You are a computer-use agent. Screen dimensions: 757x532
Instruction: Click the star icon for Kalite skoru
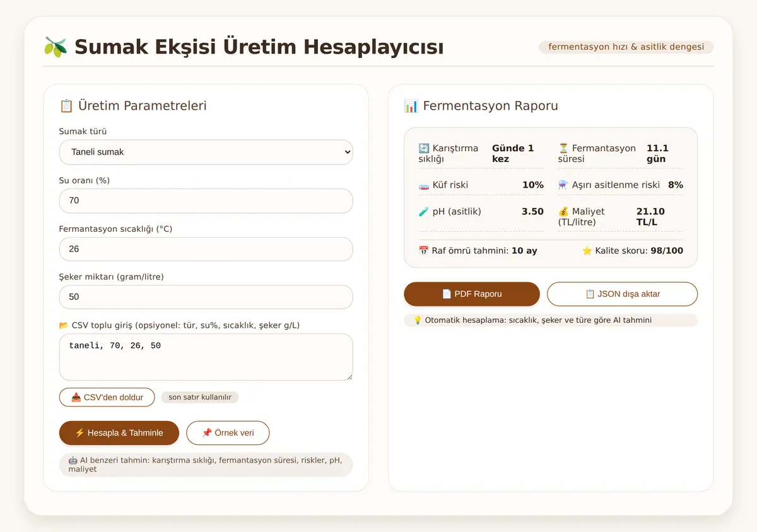[x=587, y=251]
